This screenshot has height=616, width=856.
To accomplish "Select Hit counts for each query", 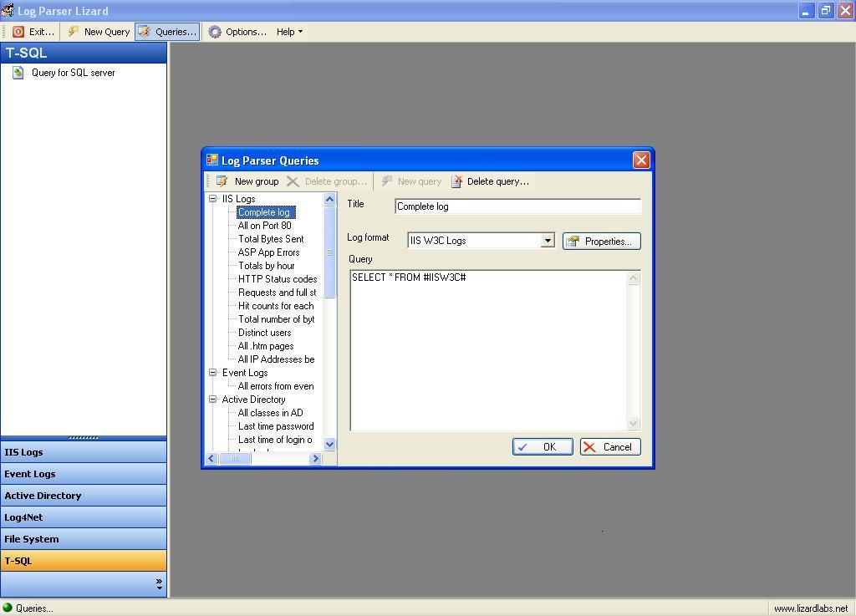I will pyautogui.click(x=276, y=306).
